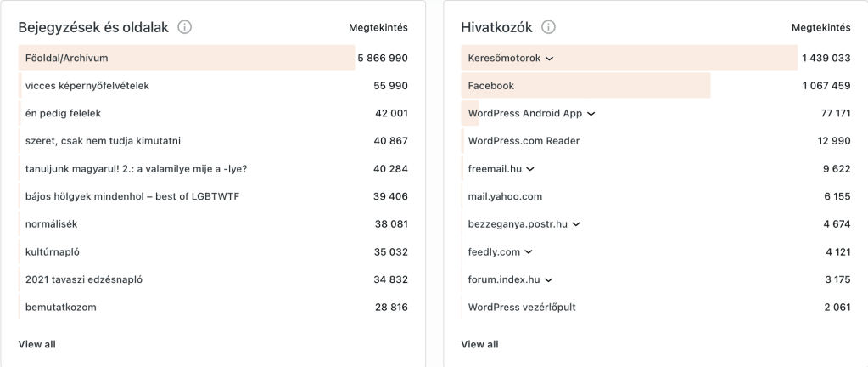Open the mail.yahoo.com referrer
The image size is (868, 367).
[505, 196]
